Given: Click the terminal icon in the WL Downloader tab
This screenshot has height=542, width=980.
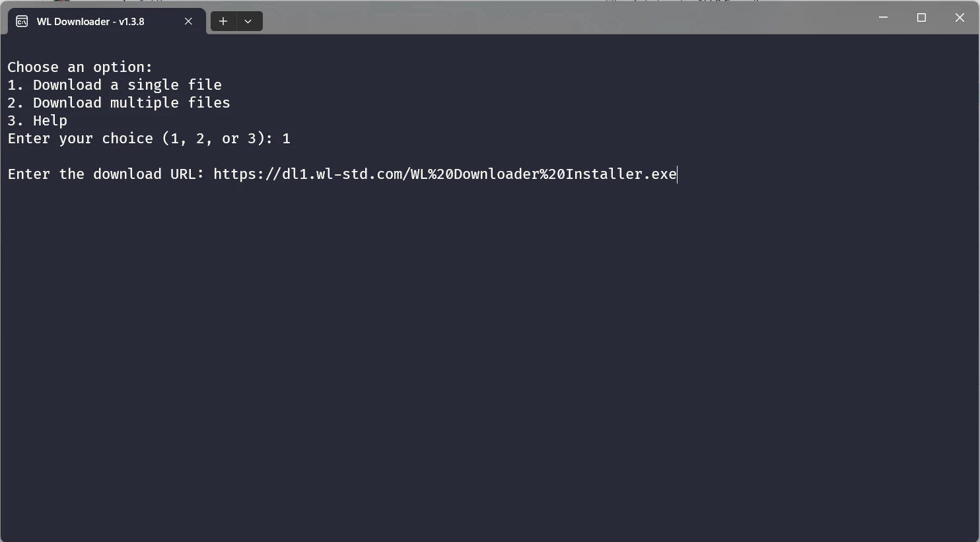Looking at the screenshot, I should [x=22, y=21].
